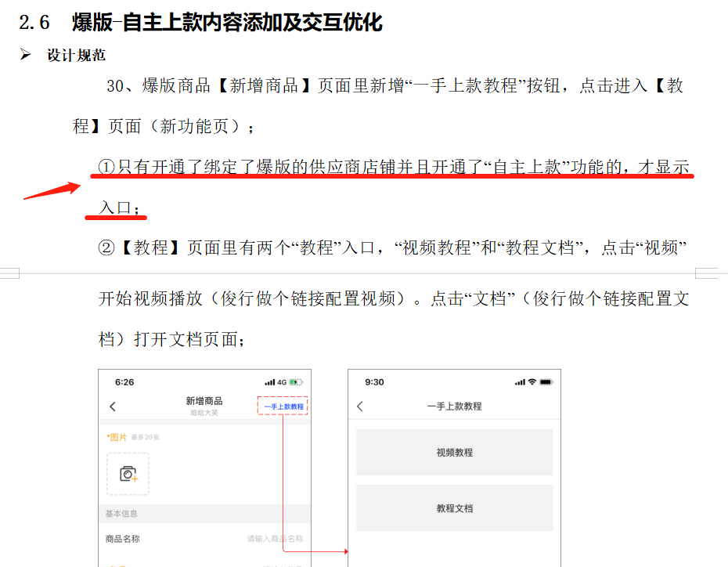Viewport: 728px width, 567px height.
Task: Click the 商品名称 label
Action: point(123,539)
